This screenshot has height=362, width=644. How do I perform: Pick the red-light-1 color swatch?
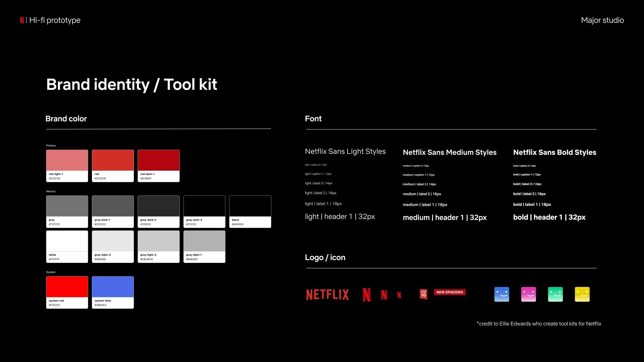(x=67, y=166)
